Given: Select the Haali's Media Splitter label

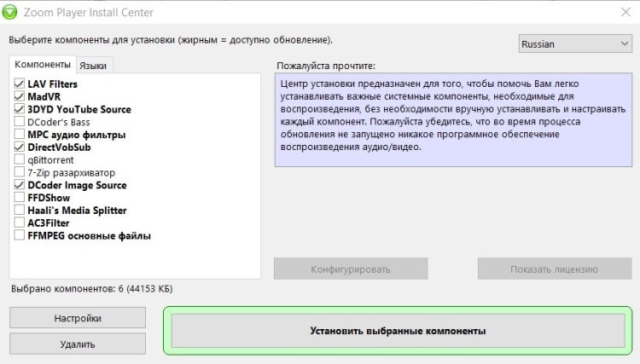Looking at the screenshot, I should [x=77, y=211].
